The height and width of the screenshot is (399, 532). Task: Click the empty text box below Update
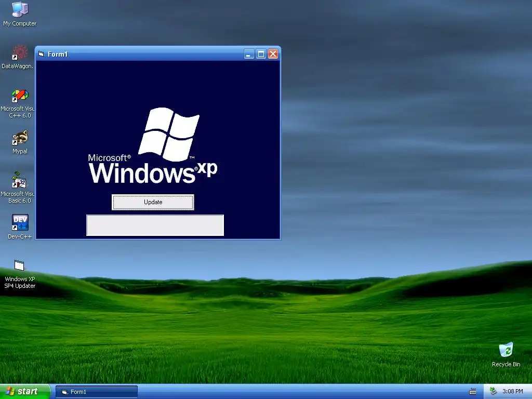click(x=155, y=225)
